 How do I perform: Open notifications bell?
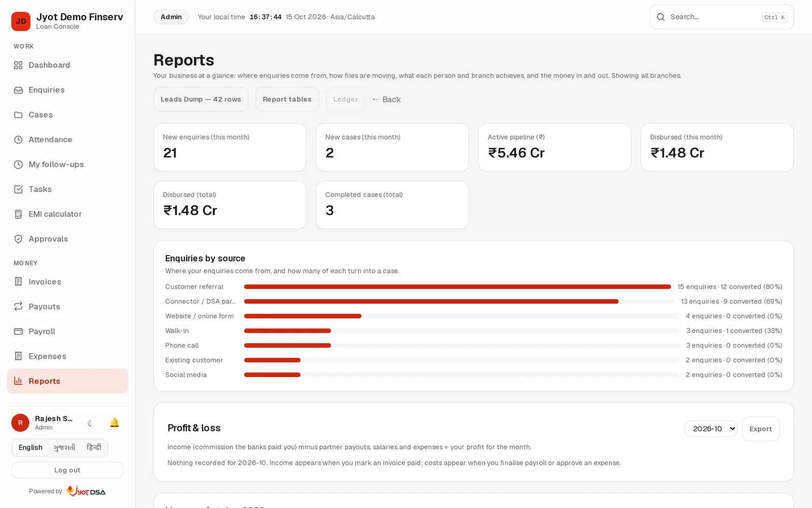114,423
